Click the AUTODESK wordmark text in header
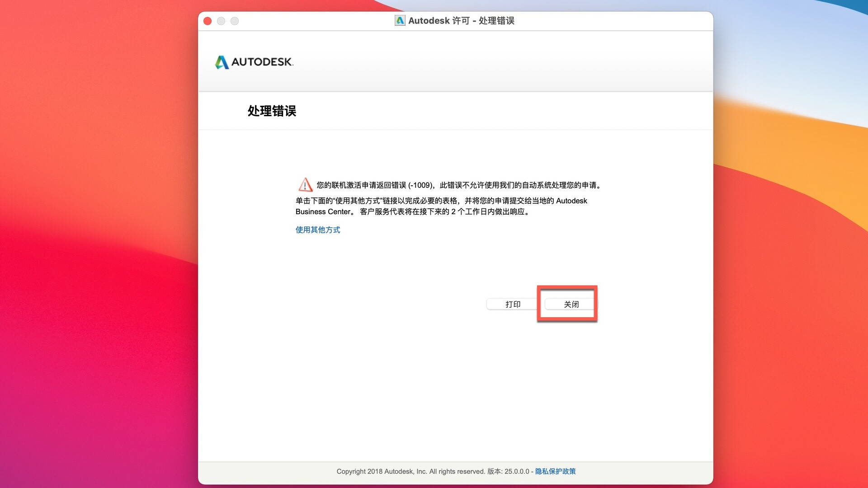 262,62
